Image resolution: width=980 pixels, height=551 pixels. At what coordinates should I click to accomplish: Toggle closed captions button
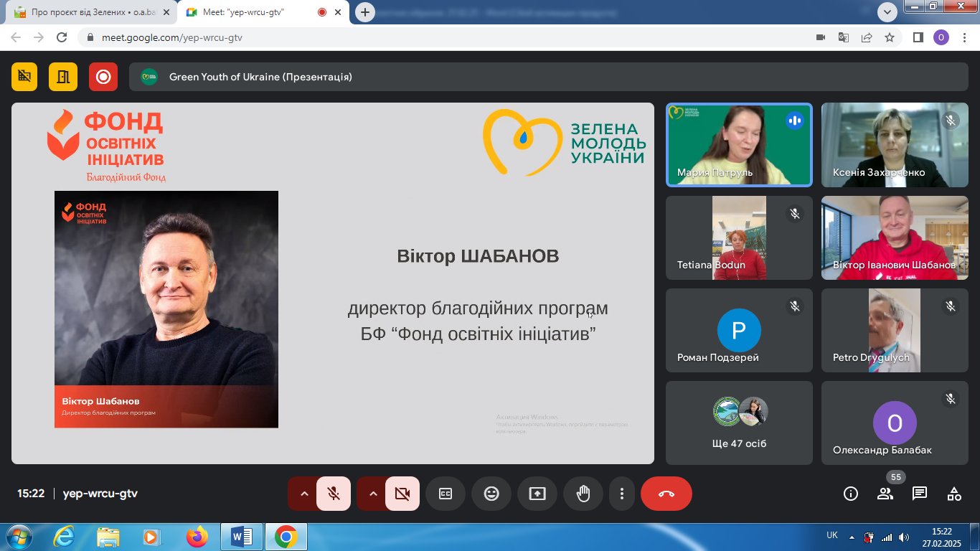click(x=446, y=494)
